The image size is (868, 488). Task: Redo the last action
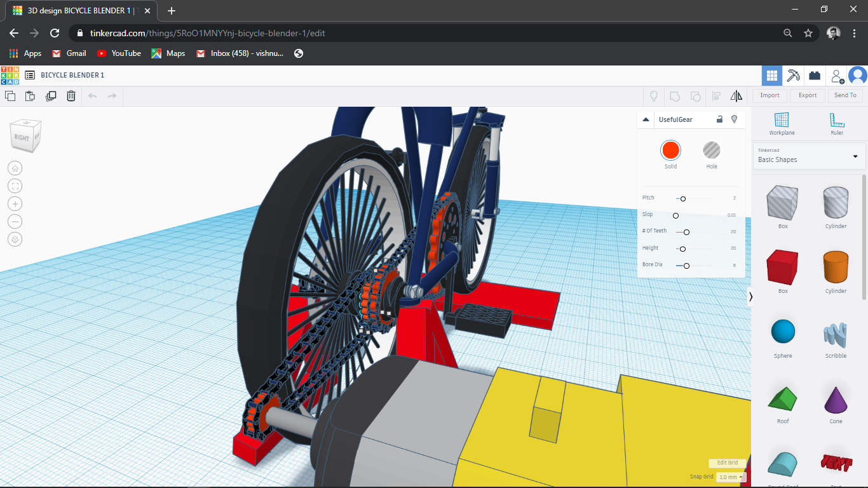coord(112,96)
